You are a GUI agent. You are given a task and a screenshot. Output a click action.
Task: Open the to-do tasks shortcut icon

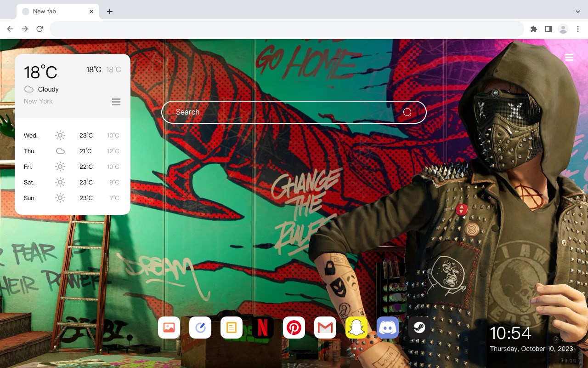(200, 328)
